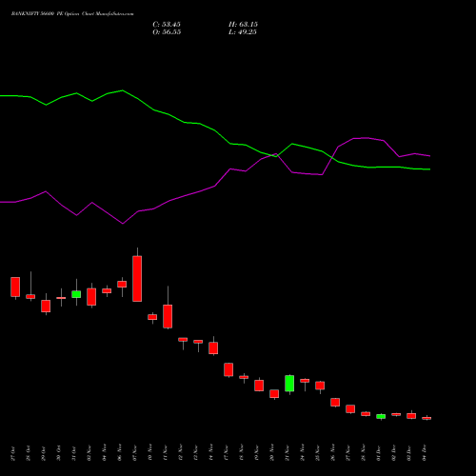476x476 pixels.
Task: Click the 27 Oct date label
Action: pos(13,453)
